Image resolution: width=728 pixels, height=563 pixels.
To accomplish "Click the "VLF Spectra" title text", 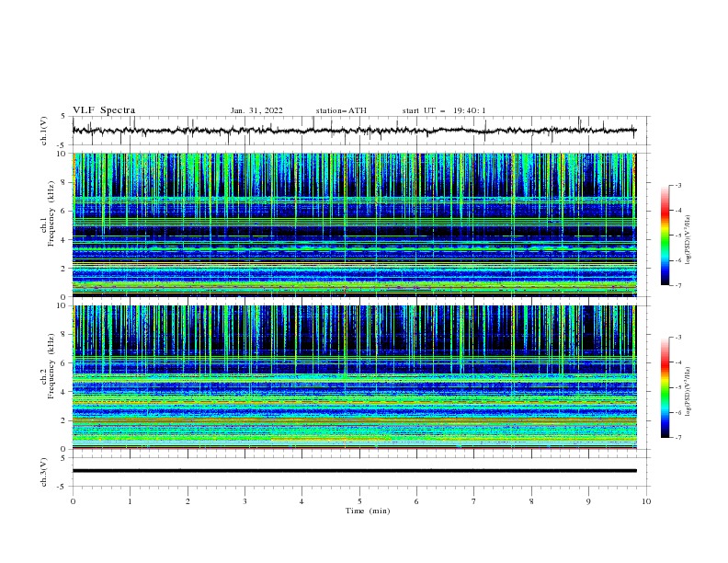I will coord(104,110).
